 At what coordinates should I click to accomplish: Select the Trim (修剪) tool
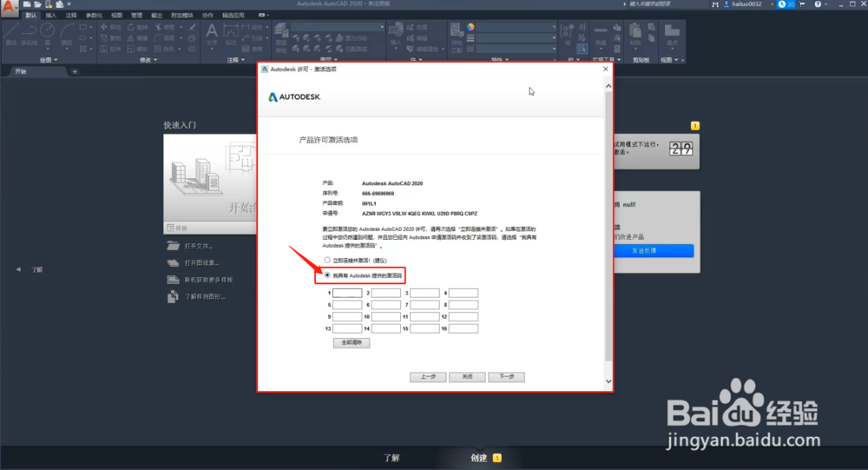click(x=165, y=27)
